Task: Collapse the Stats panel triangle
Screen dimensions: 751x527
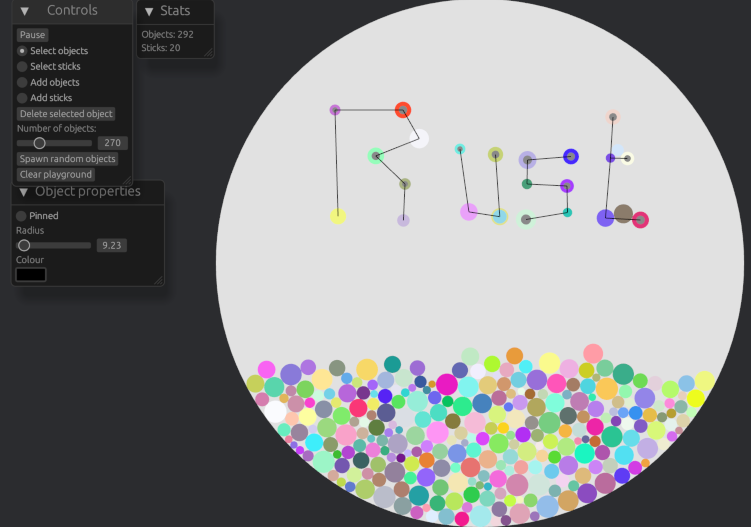Action: 148,11
